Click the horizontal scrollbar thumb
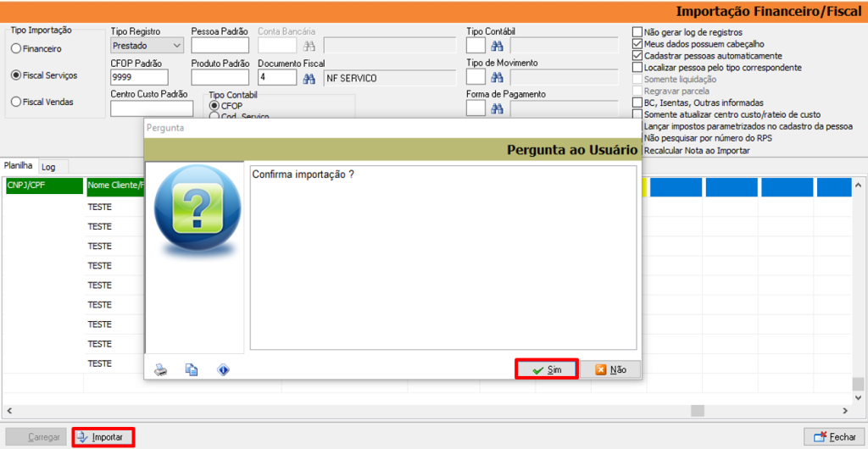 (x=698, y=411)
